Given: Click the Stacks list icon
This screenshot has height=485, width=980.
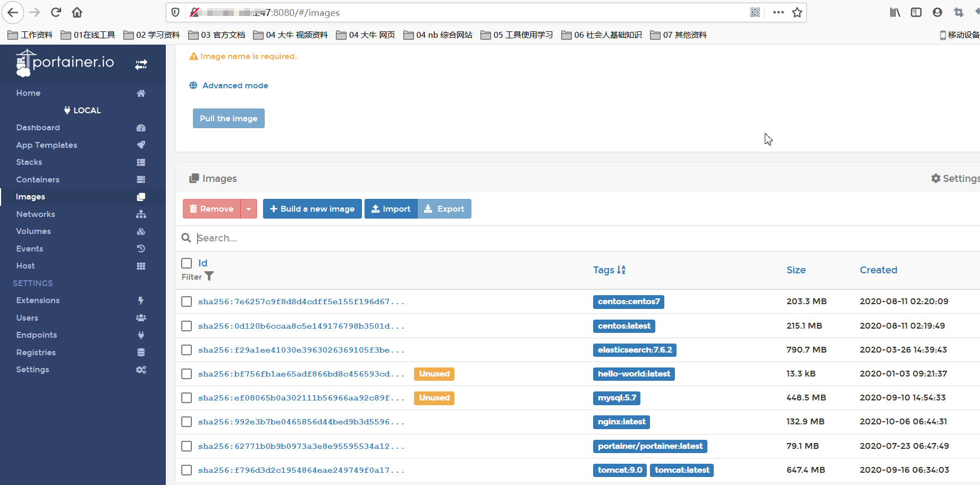Looking at the screenshot, I should pyautogui.click(x=141, y=162).
